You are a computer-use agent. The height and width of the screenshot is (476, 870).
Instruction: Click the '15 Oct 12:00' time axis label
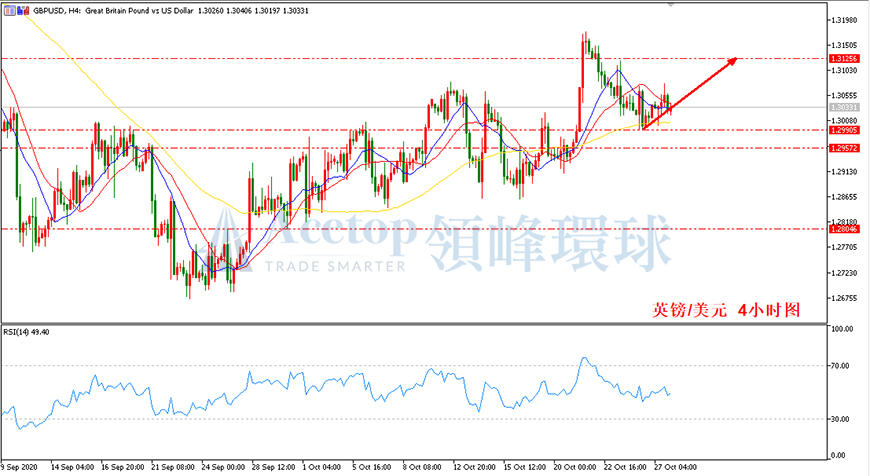[524, 467]
